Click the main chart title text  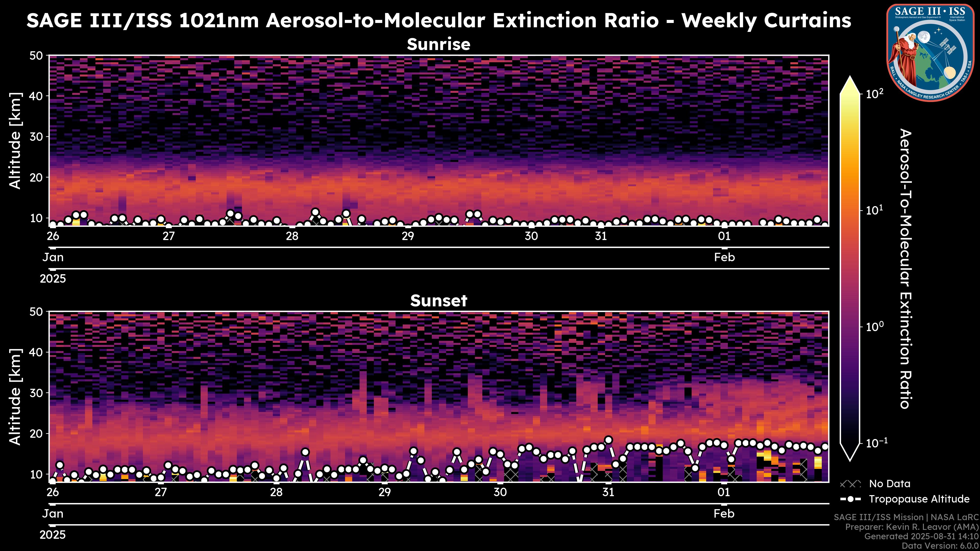coord(438,20)
